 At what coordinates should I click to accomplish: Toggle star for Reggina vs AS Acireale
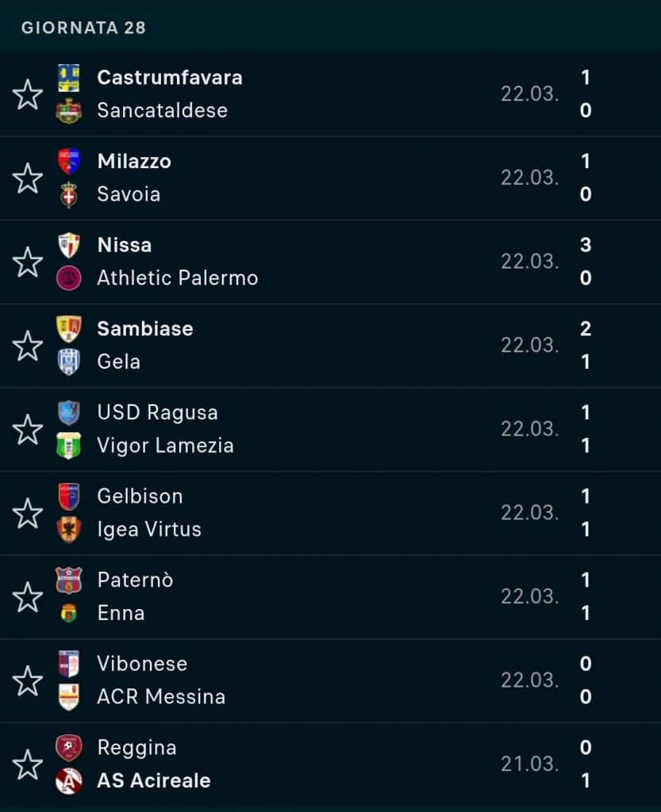coord(28,764)
